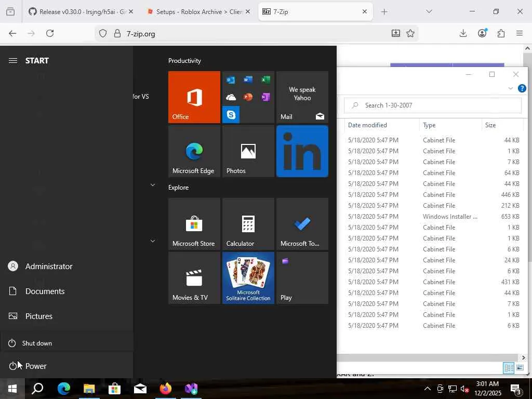Open OneDrive small tile

point(231,97)
